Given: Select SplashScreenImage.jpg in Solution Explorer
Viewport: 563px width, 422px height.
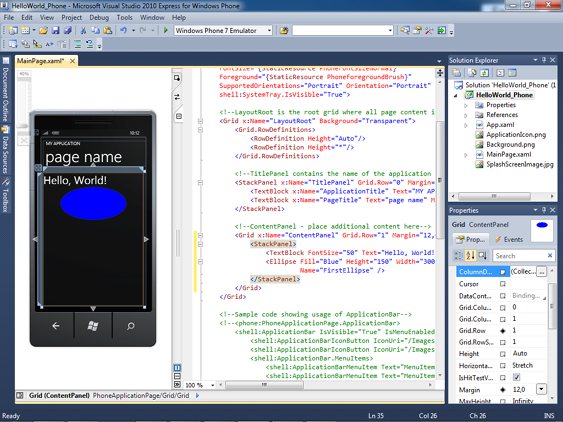Looking at the screenshot, I should click(520, 164).
